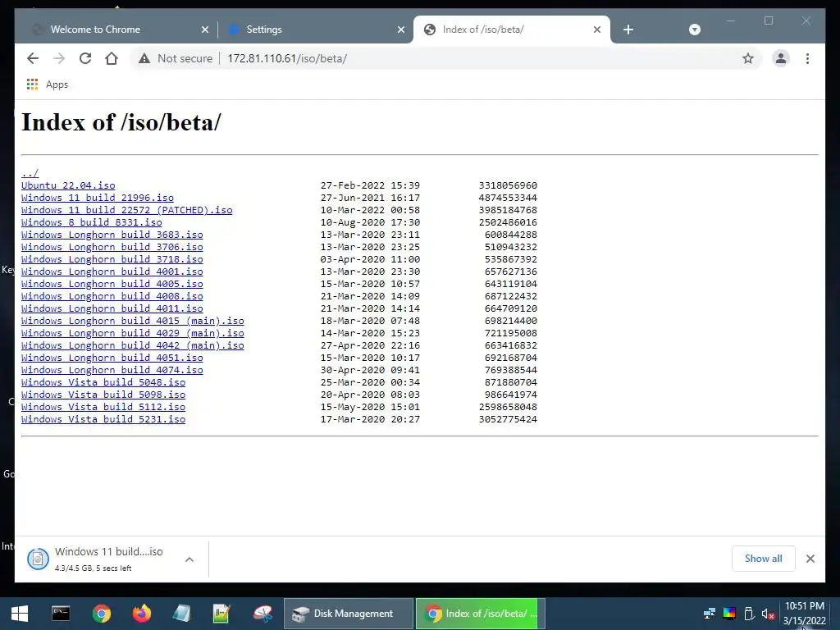Open Chrome three-dot menu
Viewport: 840px width, 630px height.
(x=807, y=58)
